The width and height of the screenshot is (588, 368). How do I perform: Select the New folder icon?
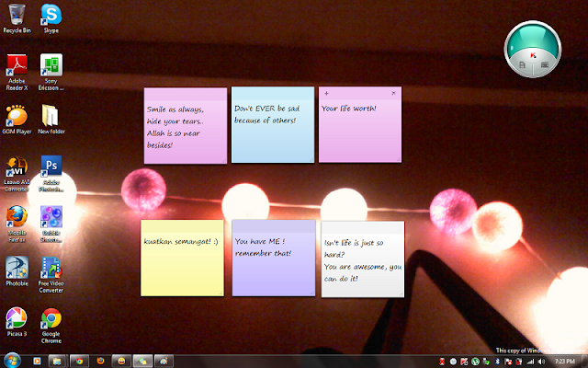51,120
